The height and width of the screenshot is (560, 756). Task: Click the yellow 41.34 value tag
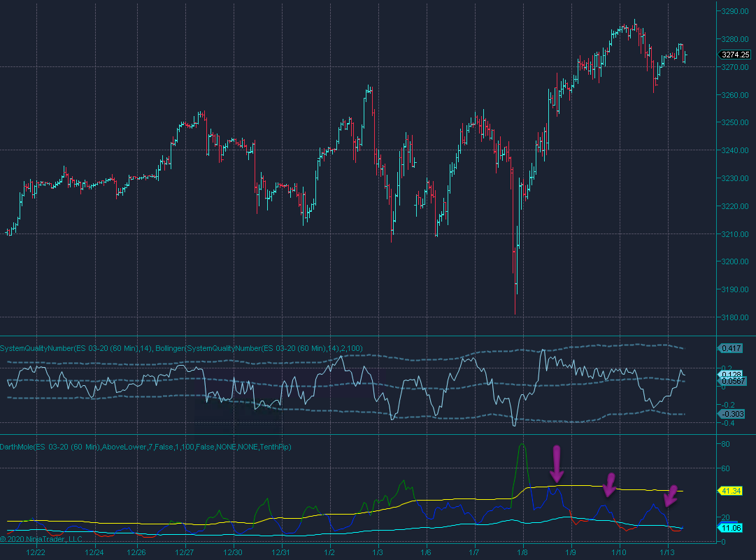pyautogui.click(x=731, y=491)
